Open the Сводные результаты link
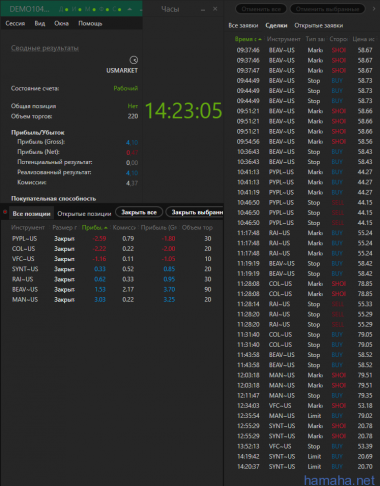 coord(45,48)
